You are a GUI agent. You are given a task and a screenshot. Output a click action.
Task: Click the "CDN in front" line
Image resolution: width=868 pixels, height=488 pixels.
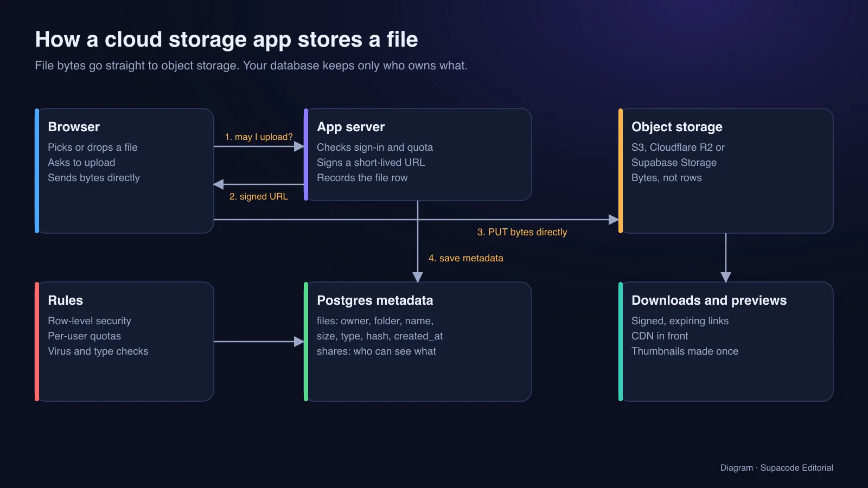[x=660, y=336]
